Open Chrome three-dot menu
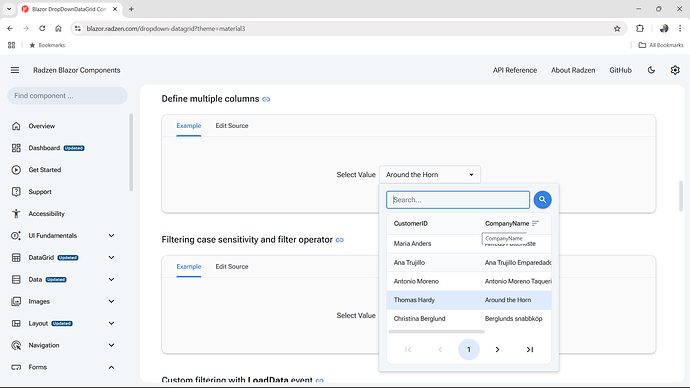690x388 pixels. [680, 29]
